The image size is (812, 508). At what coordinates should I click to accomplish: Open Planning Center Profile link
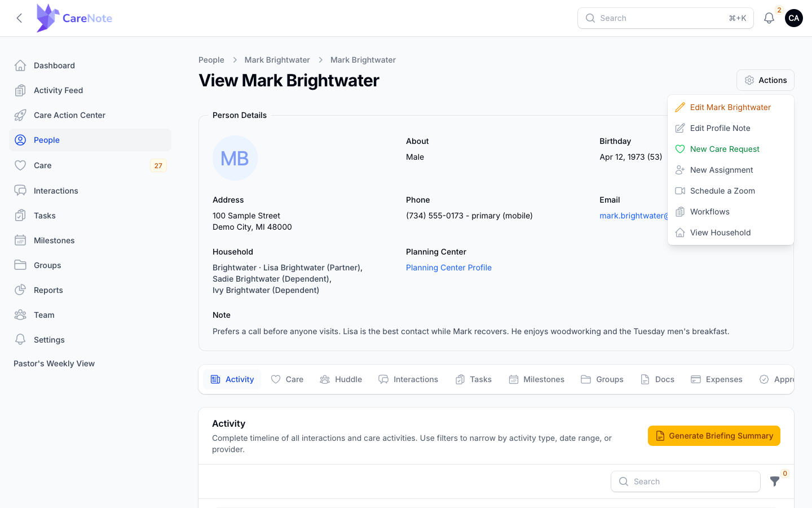point(449,268)
